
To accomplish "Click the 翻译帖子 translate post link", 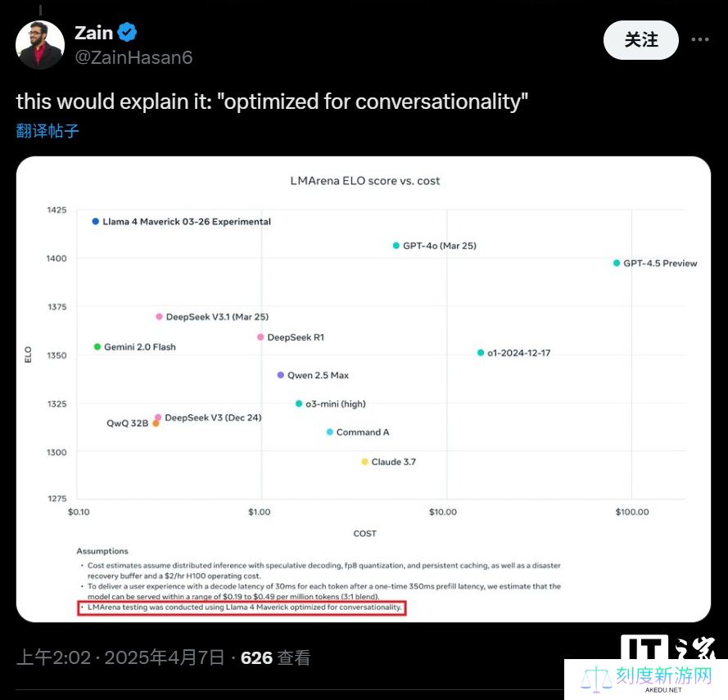I will 47,131.
